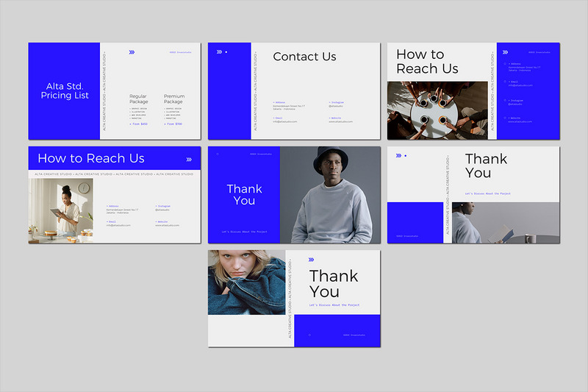This screenshot has height=392, width=588.
Task: Open the photo of man in bucket hat
Action: (330, 195)
